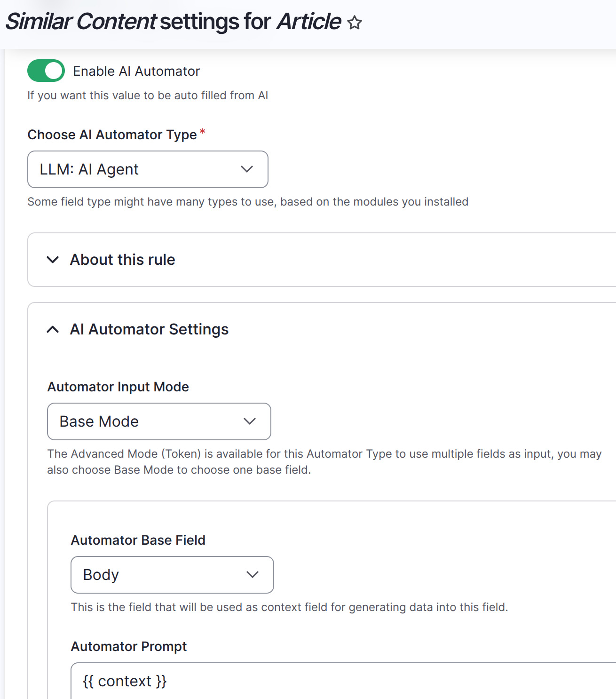The width and height of the screenshot is (616, 699).
Task: Click 'Some field type might have many types' description
Action: [x=248, y=202]
